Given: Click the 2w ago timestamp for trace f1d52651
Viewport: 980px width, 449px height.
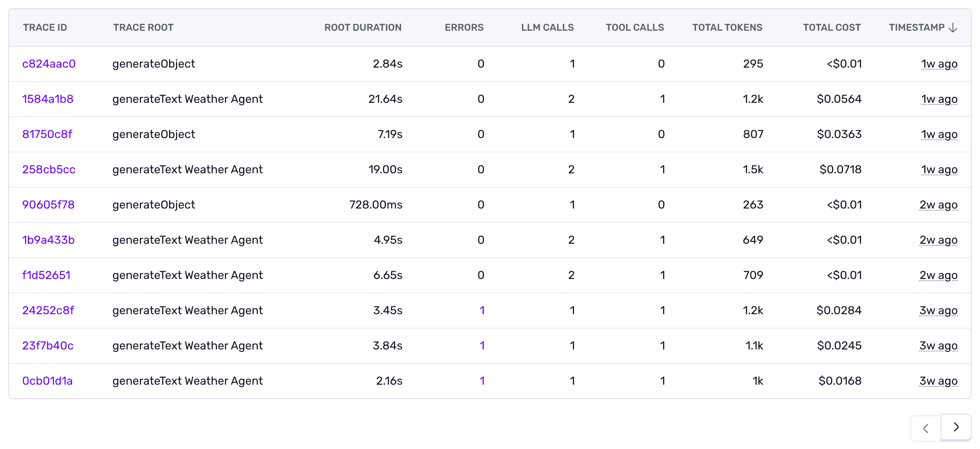Looking at the screenshot, I should pyautogui.click(x=939, y=275).
